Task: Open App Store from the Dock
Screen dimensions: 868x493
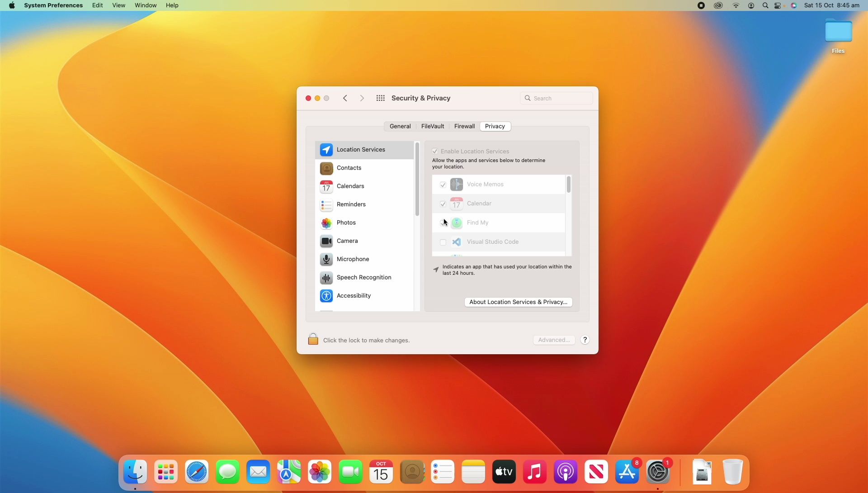Action: pyautogui.click(x=627, y=472)
